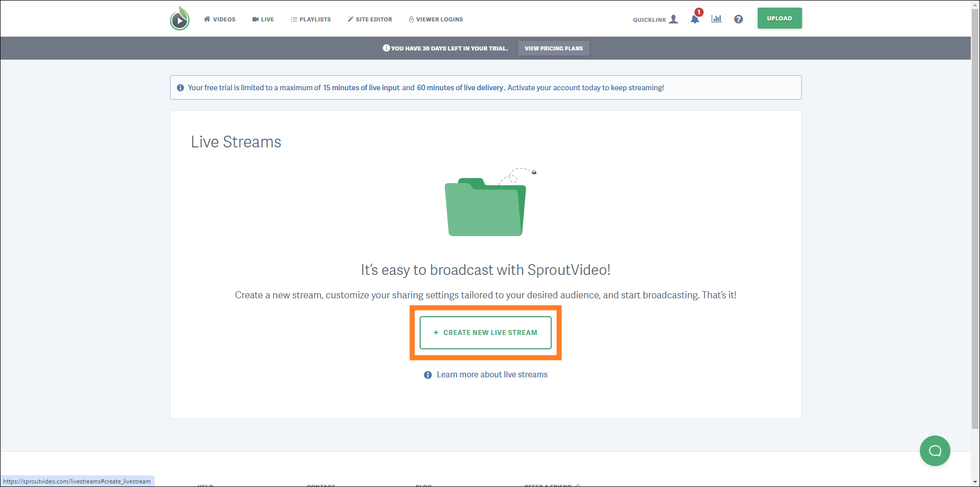This screenshot has width=980, height=487.
Task: Open the Site Editor
Action: pyautogui.click(x=370, y=19)
